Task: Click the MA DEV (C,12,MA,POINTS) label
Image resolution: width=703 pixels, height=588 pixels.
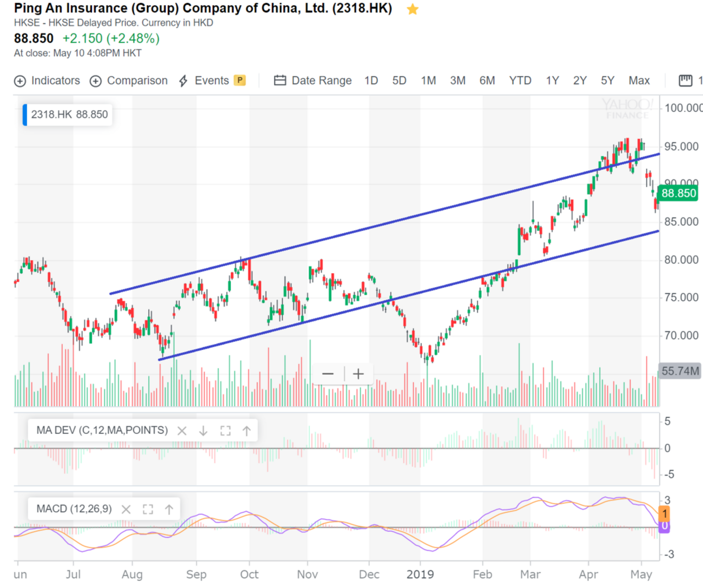Action: (x=102, y=430)
